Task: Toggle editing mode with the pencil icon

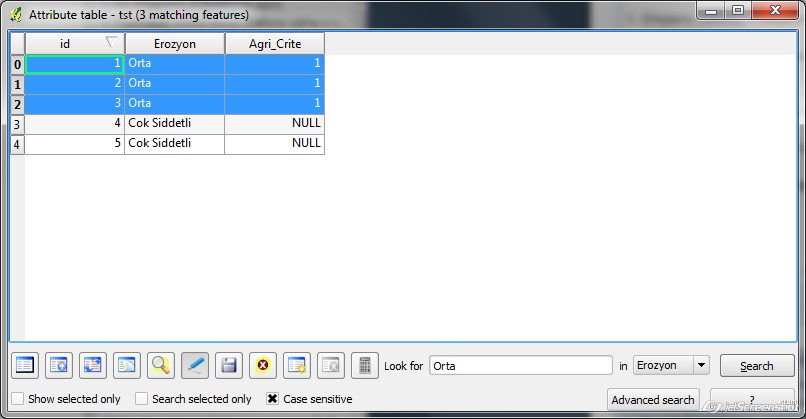Action: (195, 366)
